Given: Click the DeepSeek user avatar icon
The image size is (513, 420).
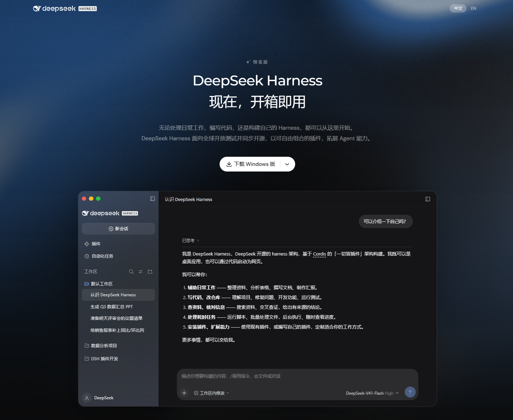Looking at the screenshot, I should click(x=87, y=398).
